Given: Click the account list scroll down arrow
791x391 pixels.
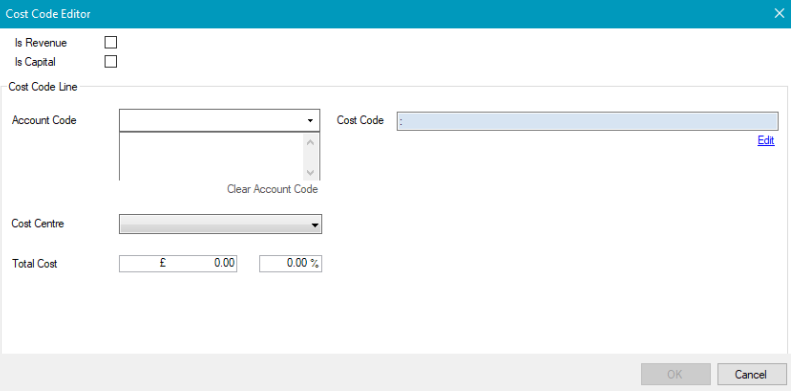Looking at the screenshot, I should coord(310,173).
